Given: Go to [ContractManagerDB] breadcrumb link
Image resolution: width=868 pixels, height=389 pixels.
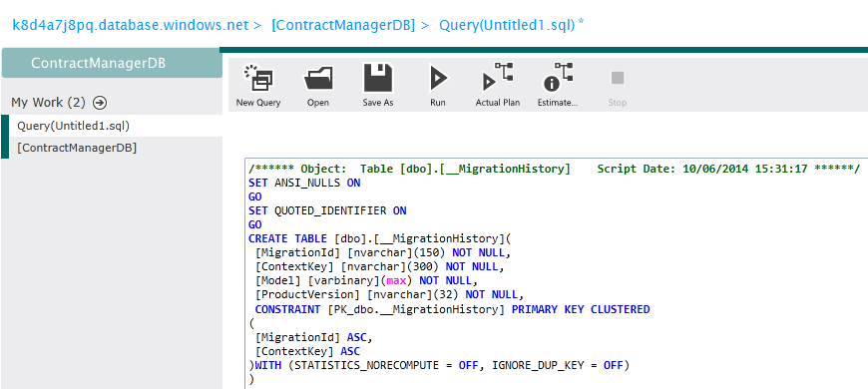Looking at the screenshot, I should 343,25.
